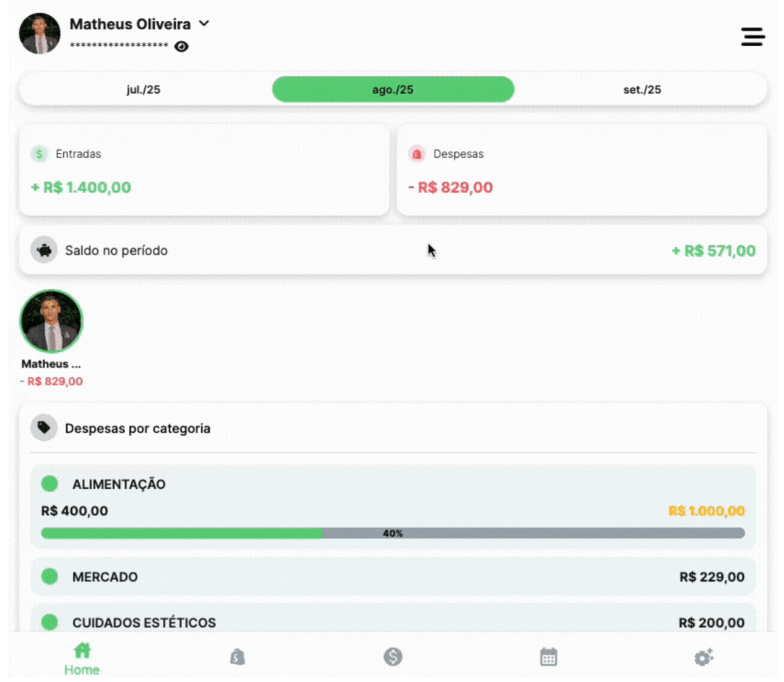Open the Despesas card
The image size is (784, 682).
coord(582,170)
